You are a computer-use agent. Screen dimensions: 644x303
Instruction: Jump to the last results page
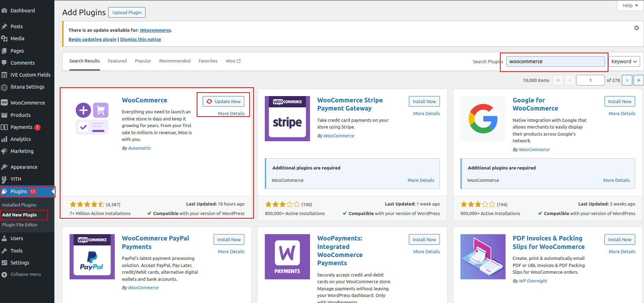638,80
